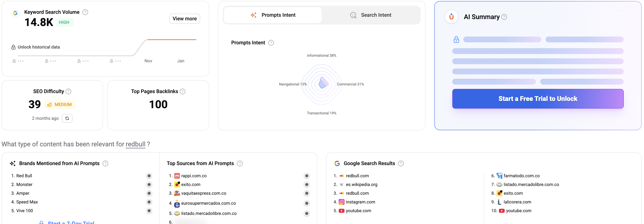Click the View more button
Image resolution: width=644 pixels, height=224 pixels.
[184, 19]
